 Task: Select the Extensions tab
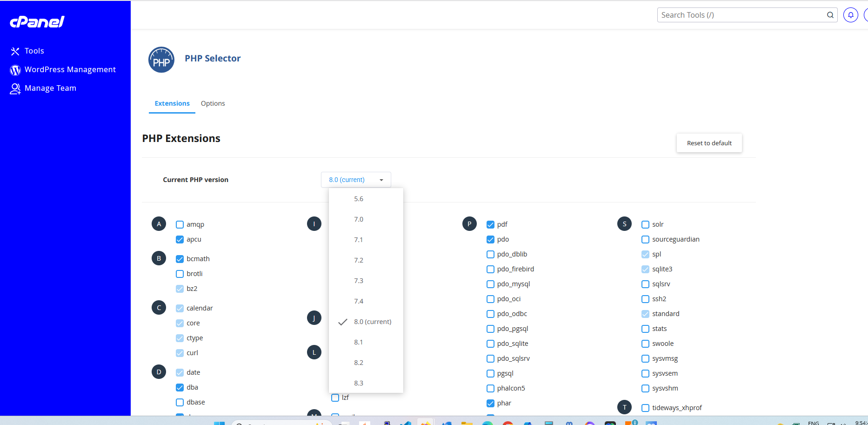[172, 103]
